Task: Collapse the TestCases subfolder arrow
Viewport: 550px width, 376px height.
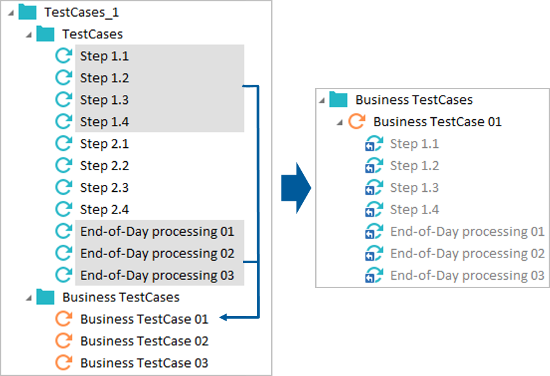Action: tap(29, 35)
